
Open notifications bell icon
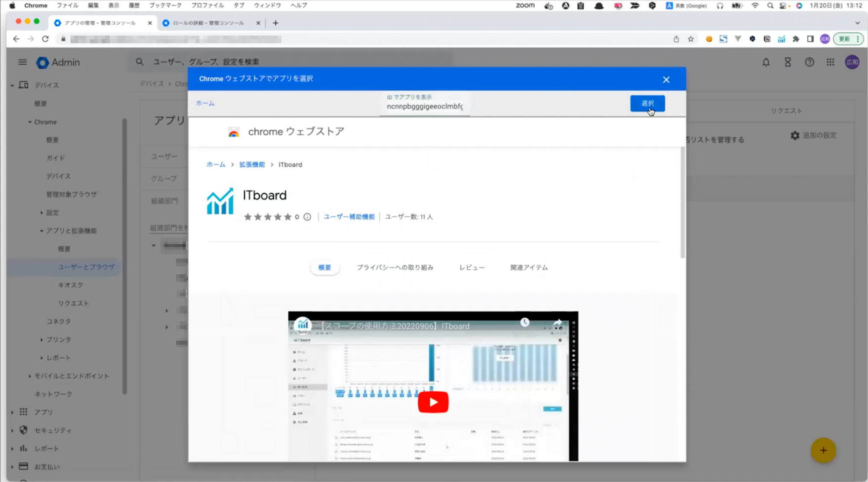766,62
